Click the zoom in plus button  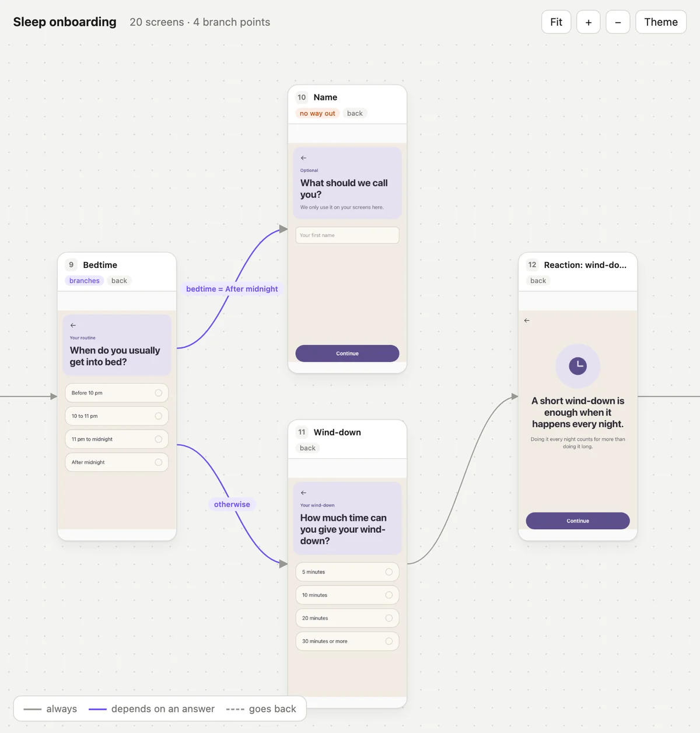click(588, 22)
